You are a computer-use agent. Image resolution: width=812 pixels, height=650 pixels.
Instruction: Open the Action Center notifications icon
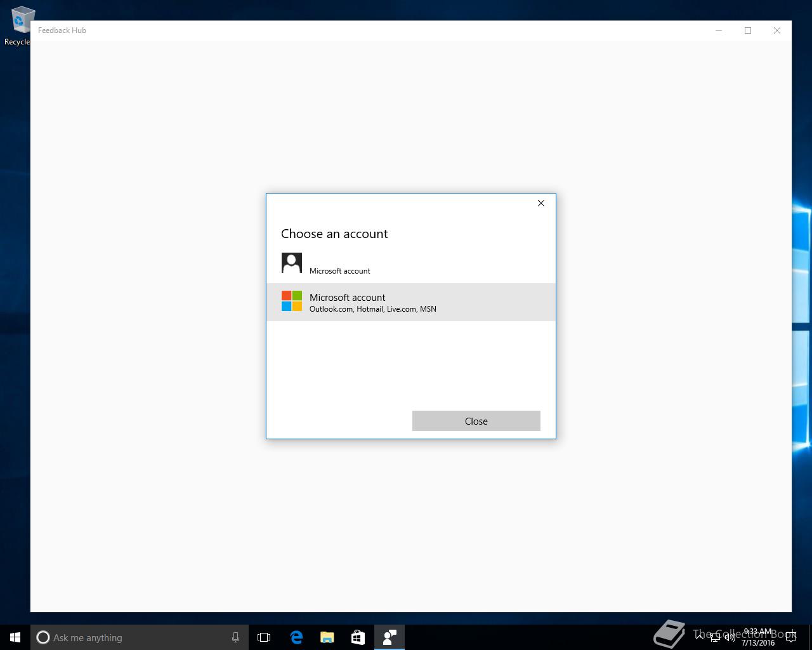(791, 637)
